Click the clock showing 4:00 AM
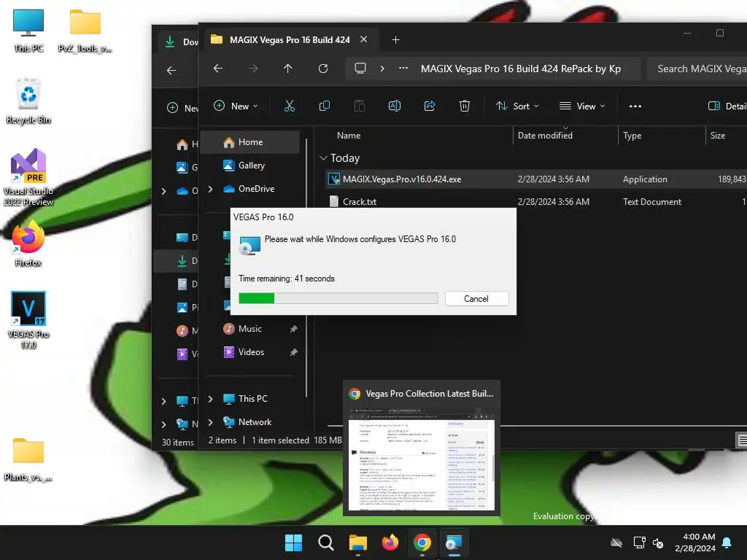The width and height of the screenshot is (747, 560). [694, 542]
